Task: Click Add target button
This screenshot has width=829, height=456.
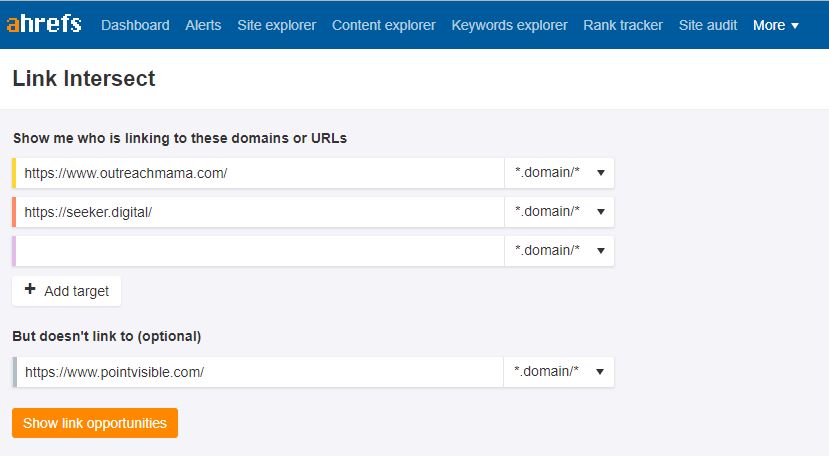Action: coord(67,290)
